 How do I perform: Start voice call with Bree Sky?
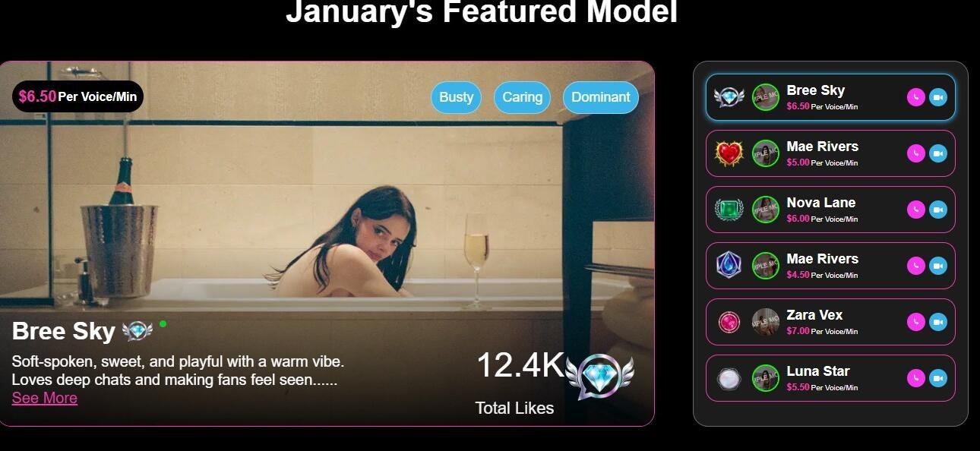pos(915,97)
